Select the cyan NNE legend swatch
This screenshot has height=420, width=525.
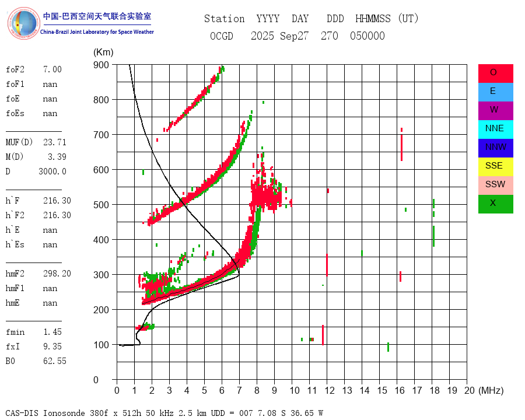[x=495, y=129]
